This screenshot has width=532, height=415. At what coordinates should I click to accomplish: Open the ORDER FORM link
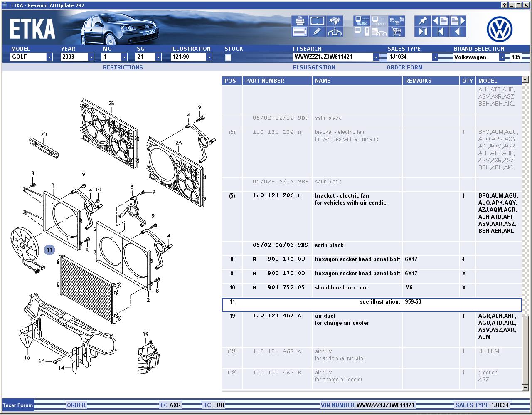pos(404,67)
